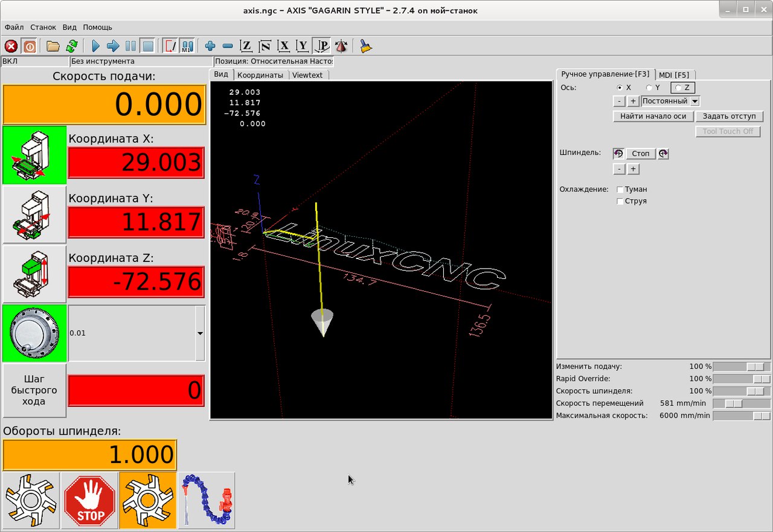
Task: Clear the live plot with the broom icon
Action: [365, 46]
